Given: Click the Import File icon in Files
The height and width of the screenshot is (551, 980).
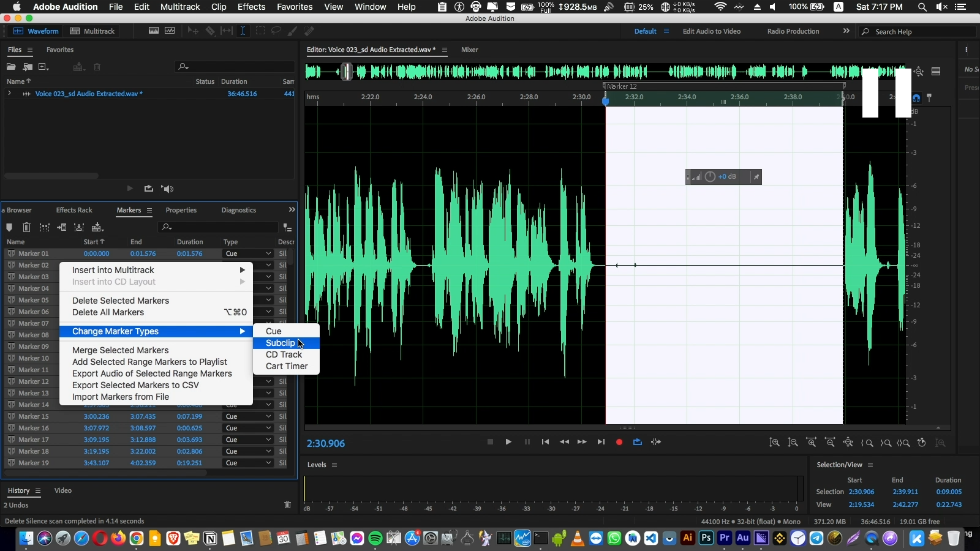Looking at the screenshot, I should 28,67.
